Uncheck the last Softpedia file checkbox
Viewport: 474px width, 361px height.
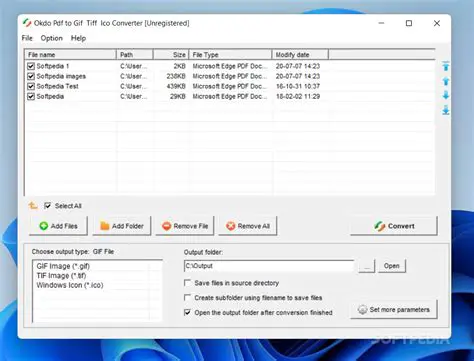[x=31, y=96]
